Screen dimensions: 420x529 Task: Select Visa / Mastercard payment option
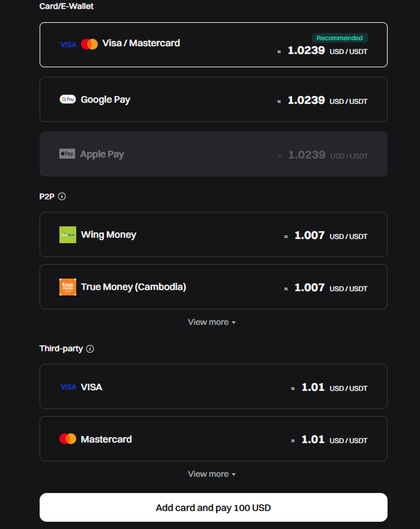213,44
